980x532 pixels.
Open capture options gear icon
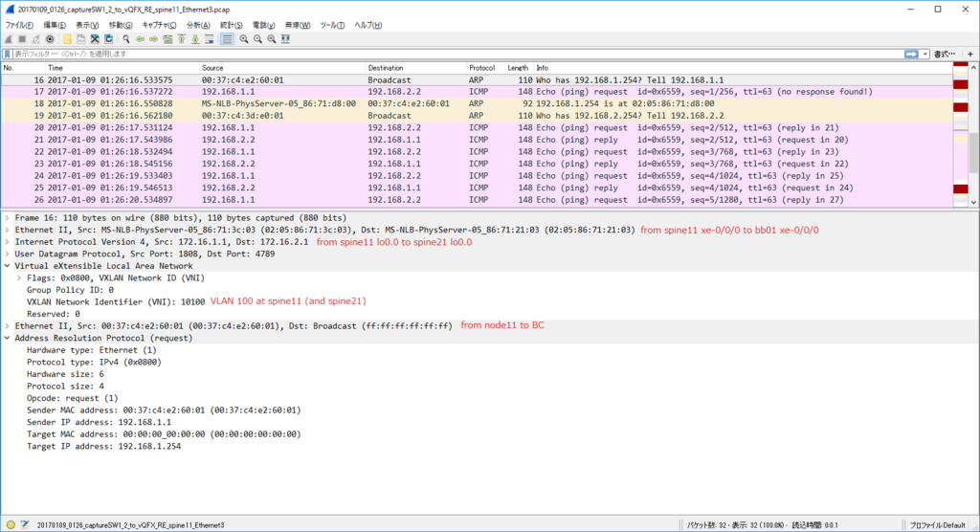(x=50, y=39)
